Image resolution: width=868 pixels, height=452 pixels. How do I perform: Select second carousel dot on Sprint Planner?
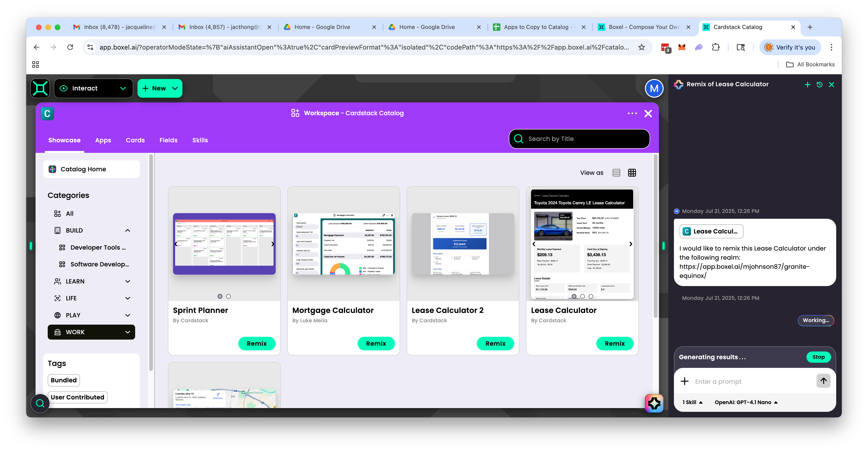tap(228, 296)
